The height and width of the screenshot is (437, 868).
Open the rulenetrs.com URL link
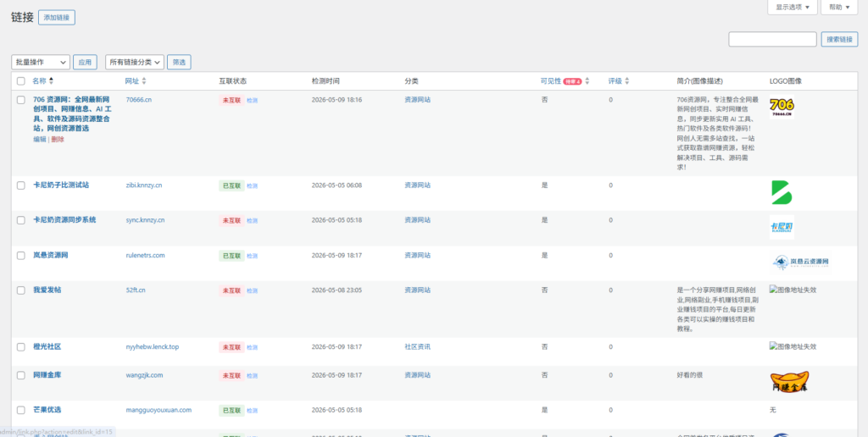[x=145, y=256]
